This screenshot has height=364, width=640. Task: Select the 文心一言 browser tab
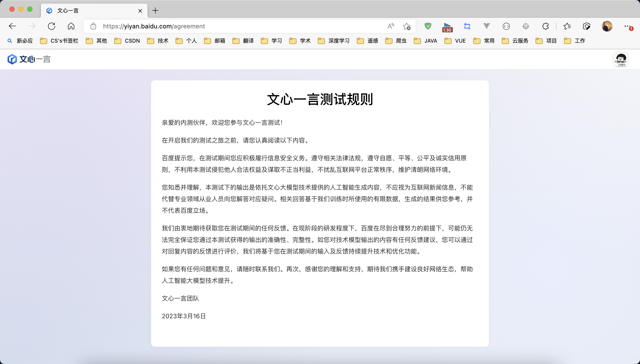pyautogui.click(x=94, y=10)
